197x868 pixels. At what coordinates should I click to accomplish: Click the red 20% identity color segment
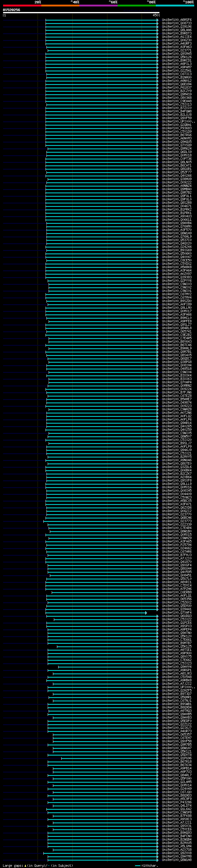pos(22,6)
